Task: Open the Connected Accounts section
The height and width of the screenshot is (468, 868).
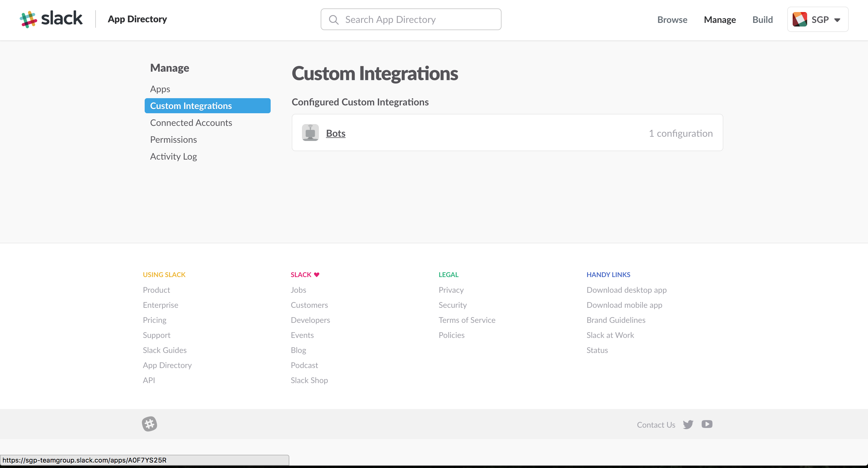Action: coord(191,123)
